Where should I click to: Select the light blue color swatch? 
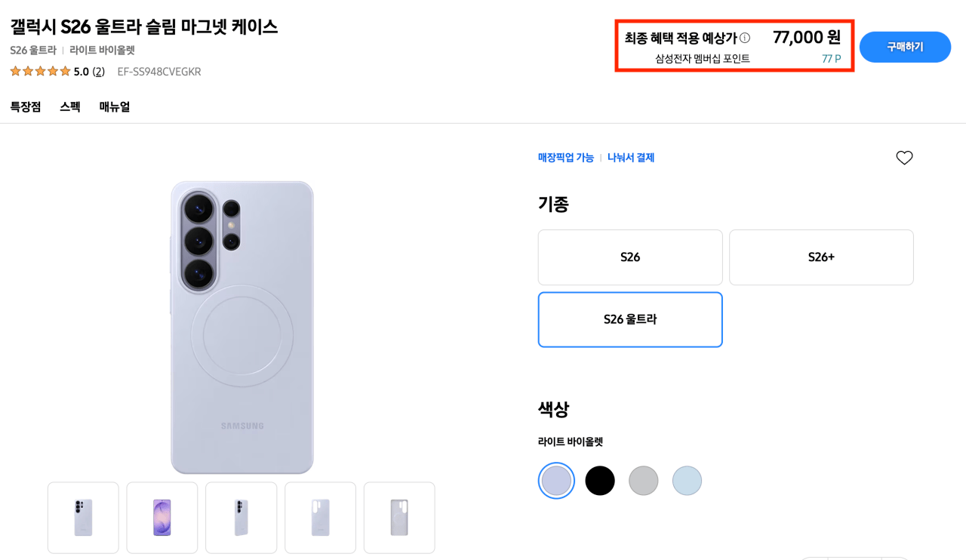click(687, 480)
